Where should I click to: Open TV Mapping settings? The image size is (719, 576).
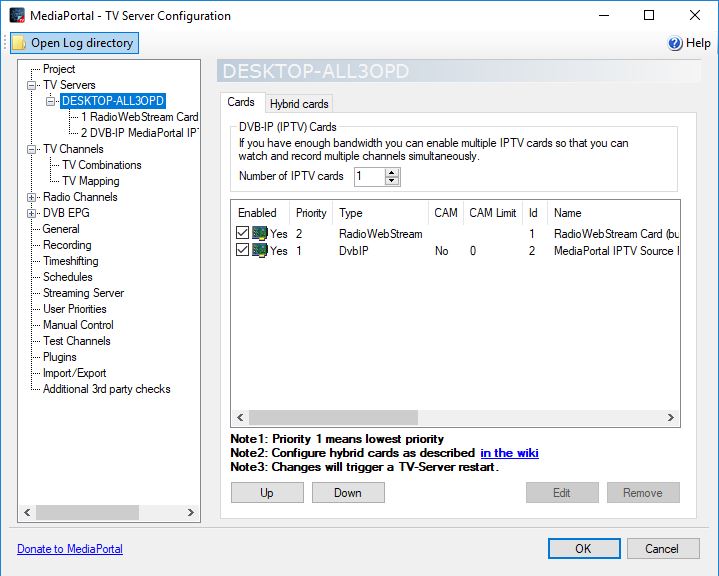(x=91, y=181)
